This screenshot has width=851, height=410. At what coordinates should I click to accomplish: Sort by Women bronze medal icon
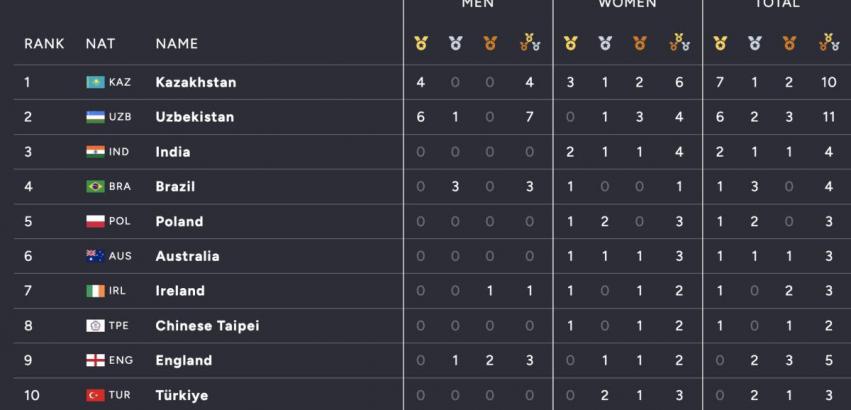(x=640, y=43)
